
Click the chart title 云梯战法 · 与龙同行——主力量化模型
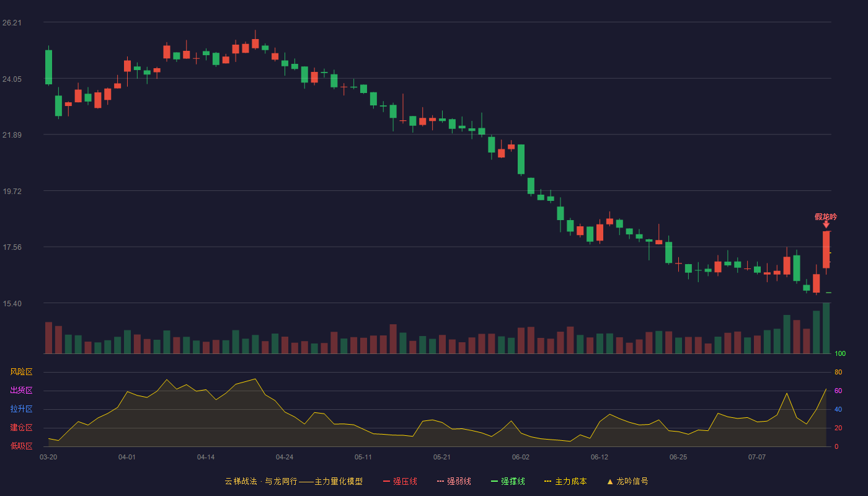[294, 481]
